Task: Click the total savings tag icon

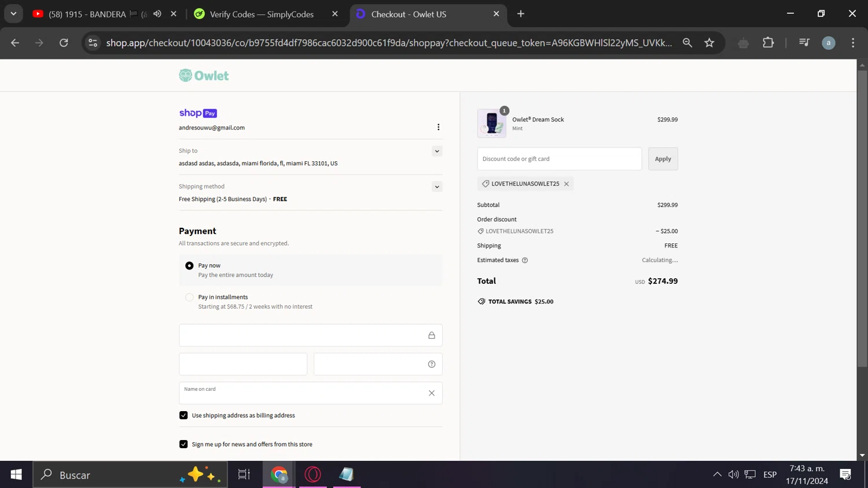Action: tap(481, 301)
